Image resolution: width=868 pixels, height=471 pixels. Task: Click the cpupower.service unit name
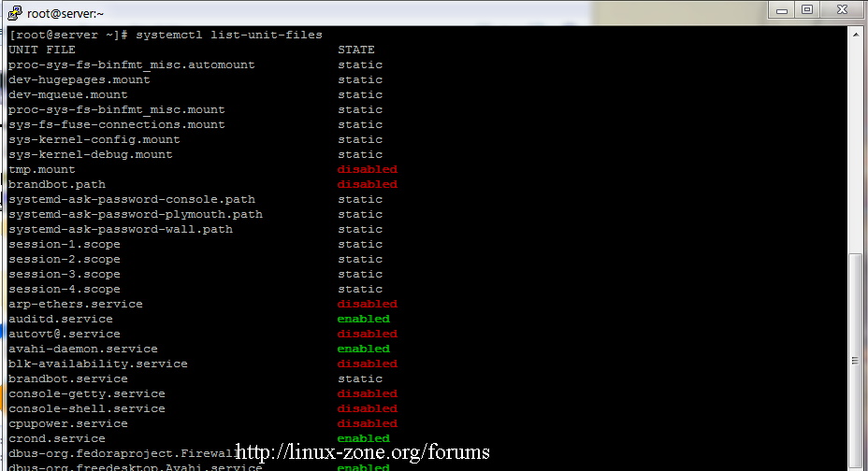(x=68, y=423)
